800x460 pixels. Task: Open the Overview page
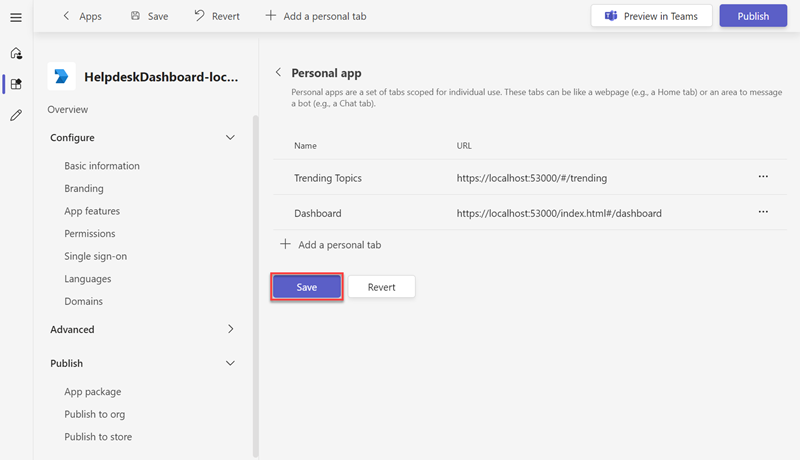pos(67,109)
